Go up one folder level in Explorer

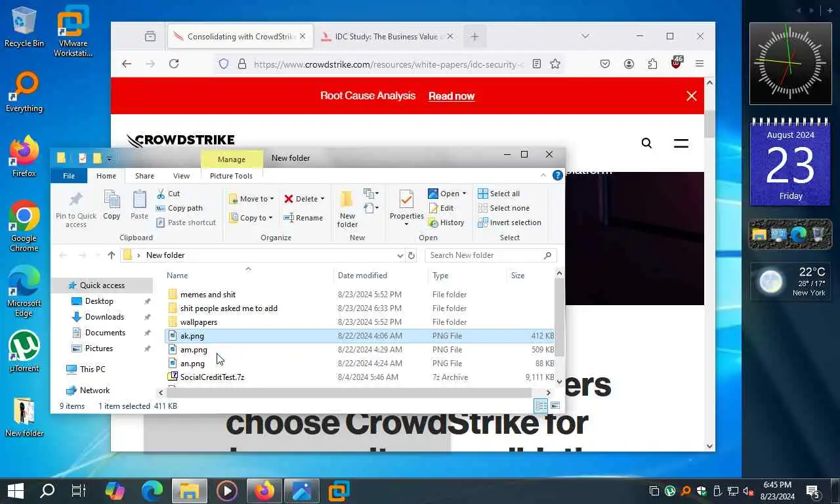point(111,255)
